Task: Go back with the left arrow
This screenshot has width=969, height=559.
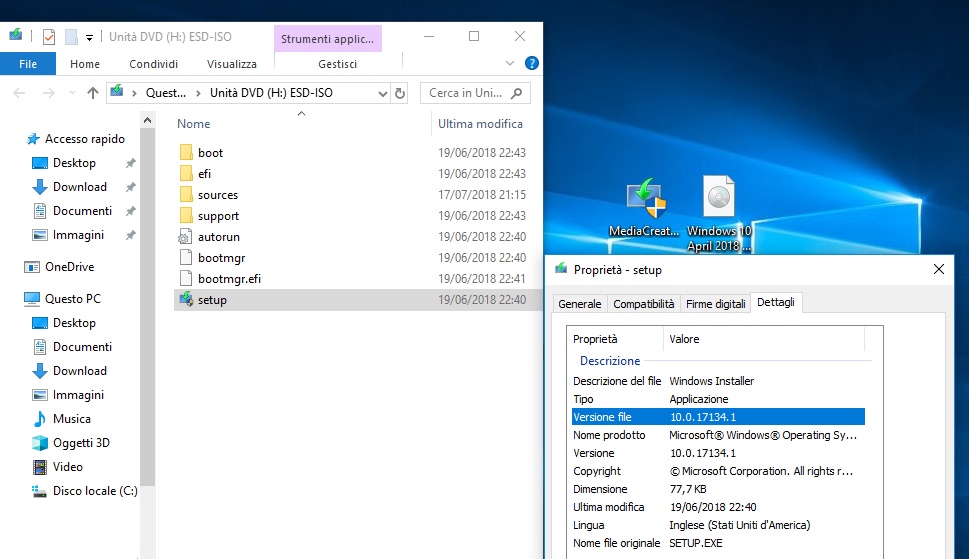Action: 19,93
